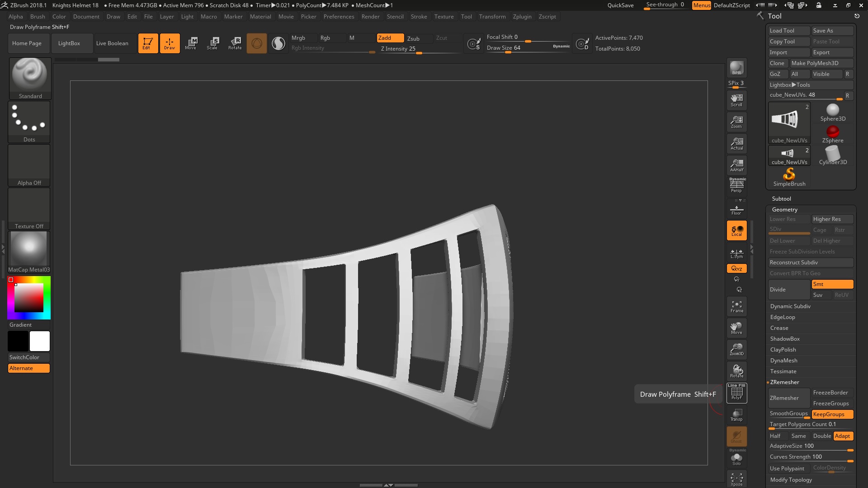Open the Dots stroke selector

tap(29, 122)
